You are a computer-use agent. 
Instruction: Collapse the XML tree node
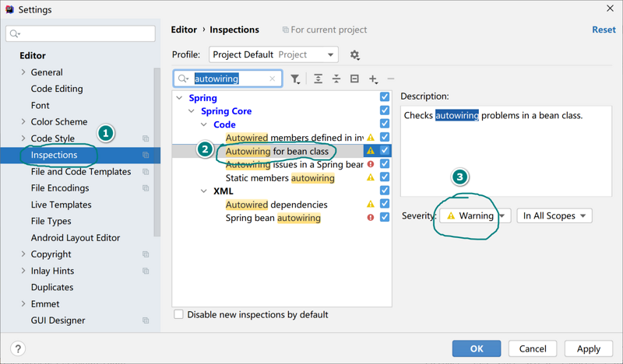pos(204,191)
